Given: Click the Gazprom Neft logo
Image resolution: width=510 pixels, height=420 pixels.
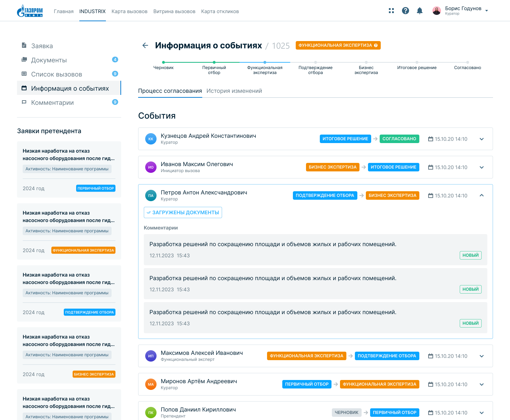Looking at the screenshot, I should [30, 11].
